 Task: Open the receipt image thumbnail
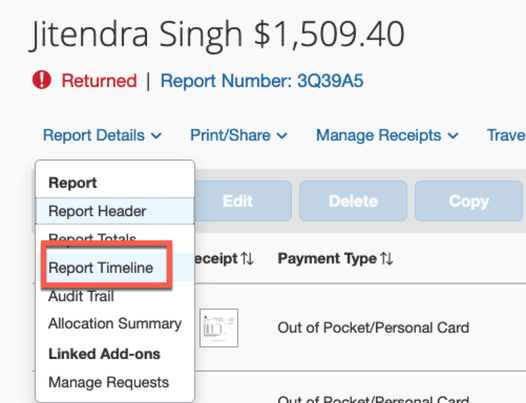(x=219, y=328)
